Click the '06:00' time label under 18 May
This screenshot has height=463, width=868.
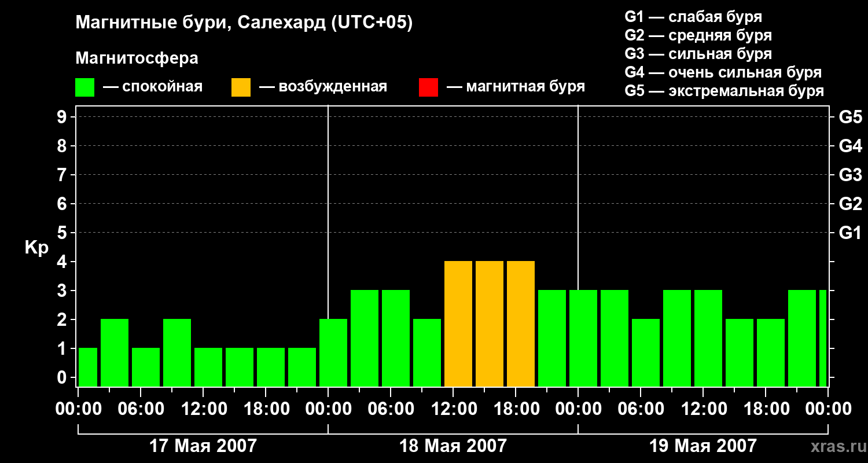pyautogui.click(x=391, y=409)
